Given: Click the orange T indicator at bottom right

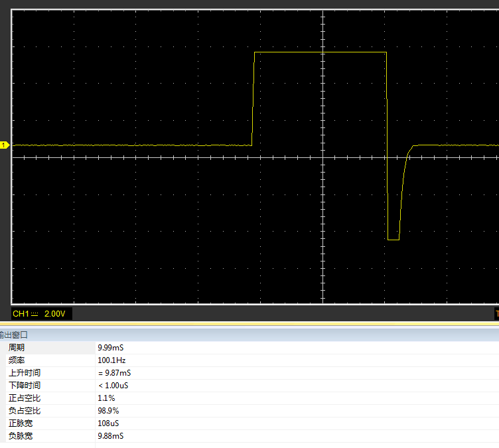Looking at the screenshot, I should coord(496,313).
